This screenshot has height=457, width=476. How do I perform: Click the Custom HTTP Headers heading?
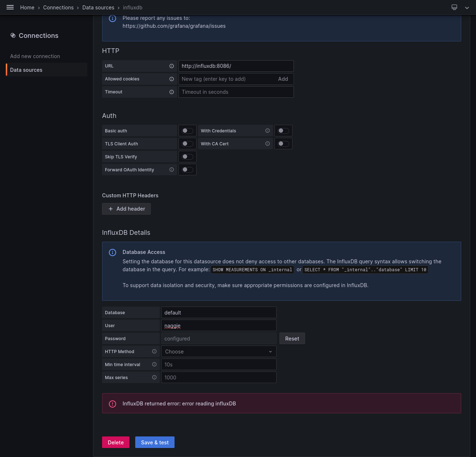130,195
